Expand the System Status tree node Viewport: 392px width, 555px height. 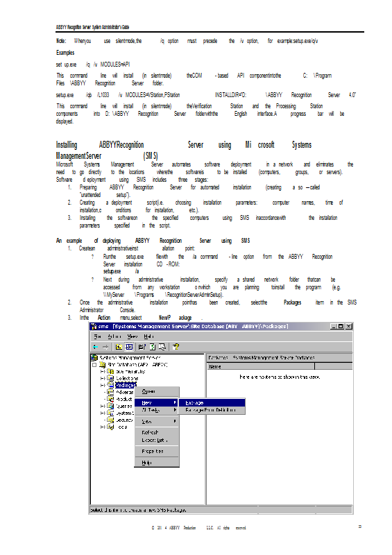(x=103, y=413)
